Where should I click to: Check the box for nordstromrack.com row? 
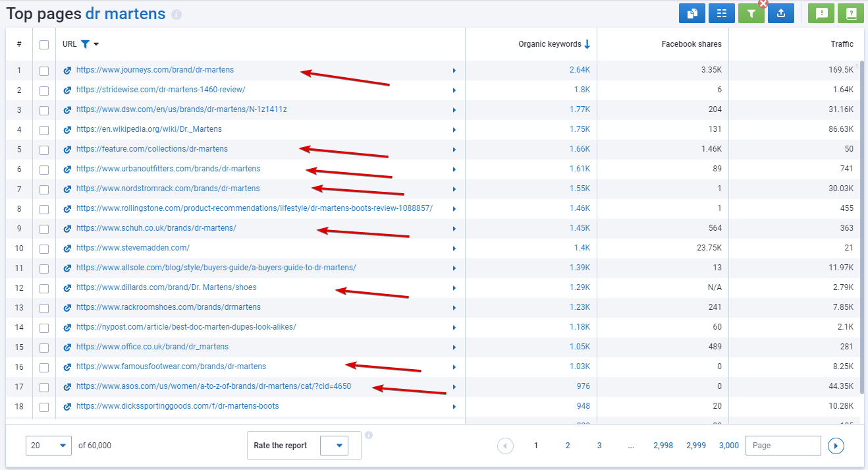click(44, 189)
